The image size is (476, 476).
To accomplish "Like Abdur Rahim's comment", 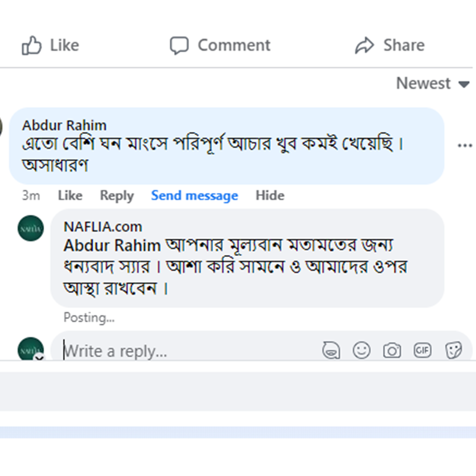I will coord(70,196).
